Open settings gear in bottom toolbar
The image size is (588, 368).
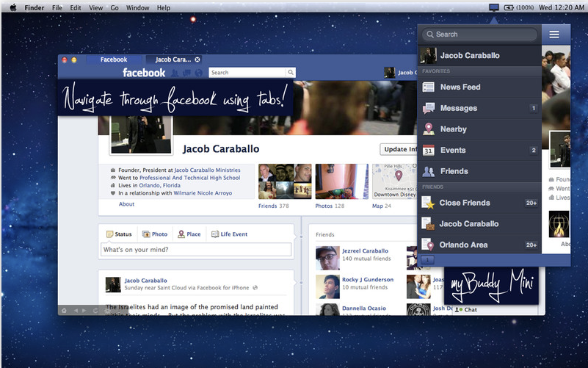click(x=108, y=311)
